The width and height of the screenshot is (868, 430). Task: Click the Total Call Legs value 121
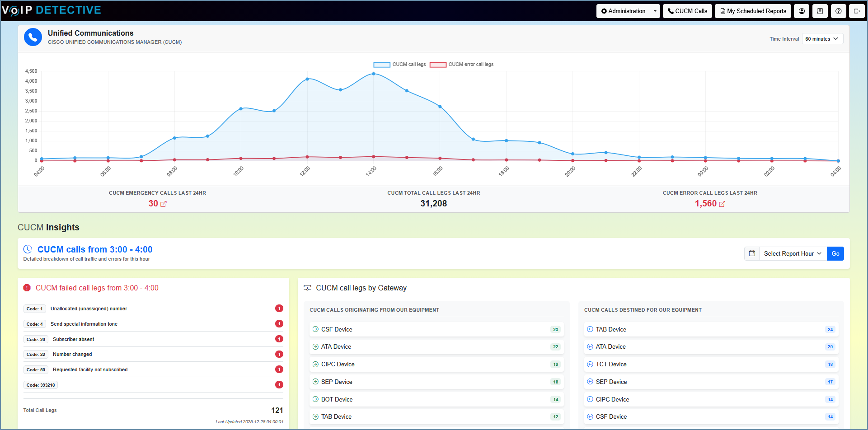(x=277, y=410)
